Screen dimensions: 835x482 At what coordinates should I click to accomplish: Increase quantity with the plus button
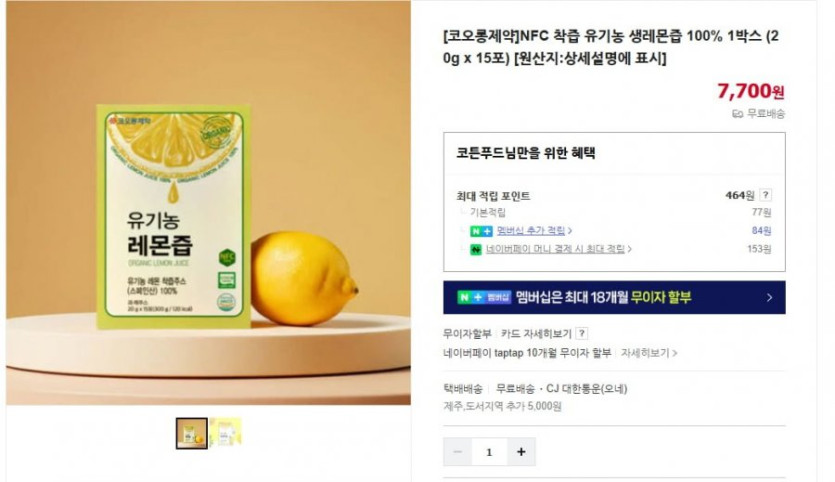(521, 452)
